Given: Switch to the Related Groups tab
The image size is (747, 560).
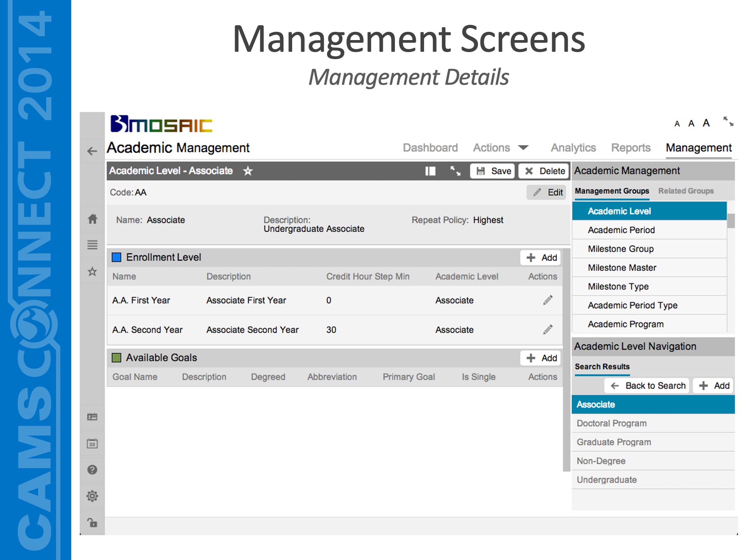Looking at the screenshot, I should coord(686,191).
